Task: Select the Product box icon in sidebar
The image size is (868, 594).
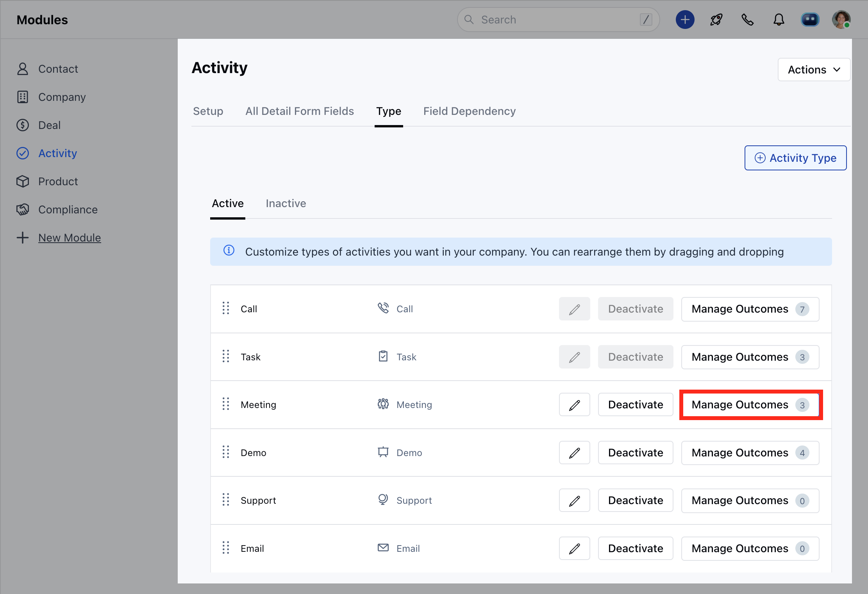Action: coord(23,181)
